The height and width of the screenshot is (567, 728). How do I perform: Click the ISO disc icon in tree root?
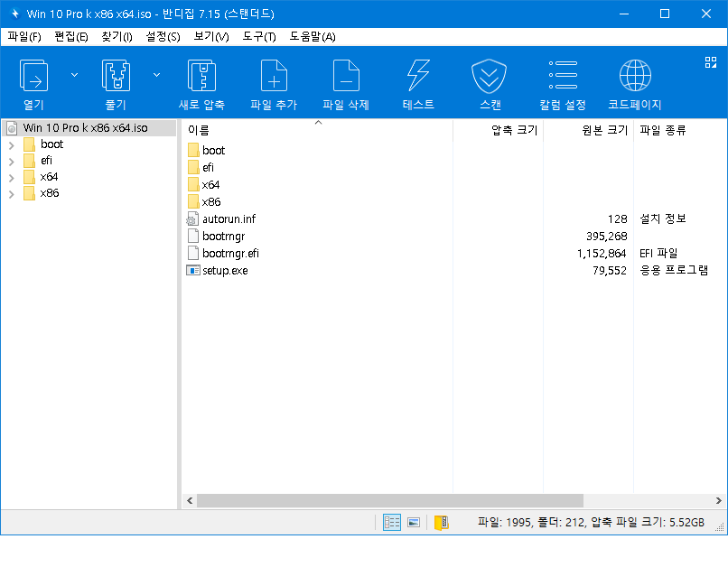tap(12, 128)
